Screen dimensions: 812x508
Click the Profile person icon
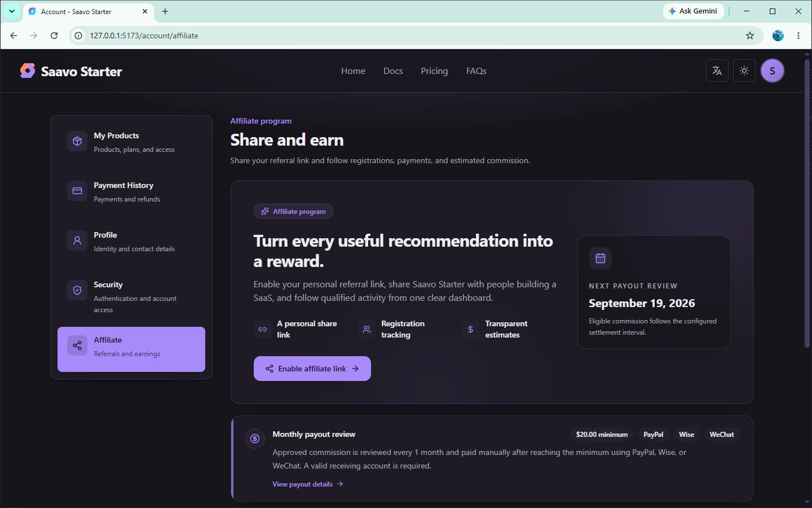[x=77, y=240]
